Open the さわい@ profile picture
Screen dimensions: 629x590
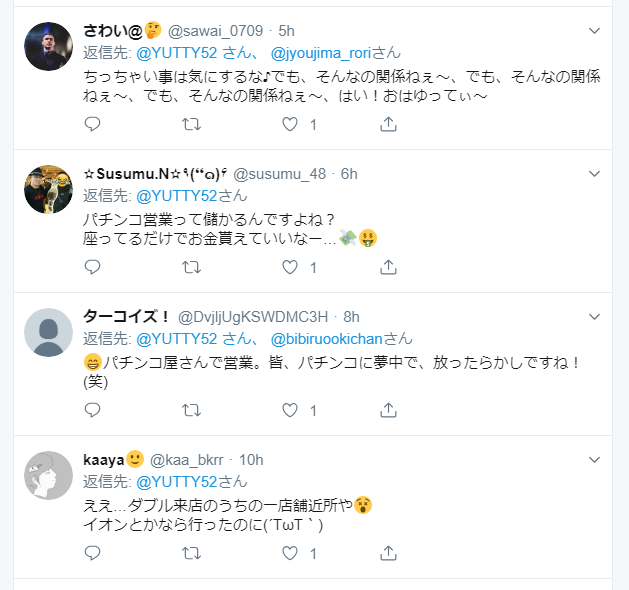click(48, 46)
